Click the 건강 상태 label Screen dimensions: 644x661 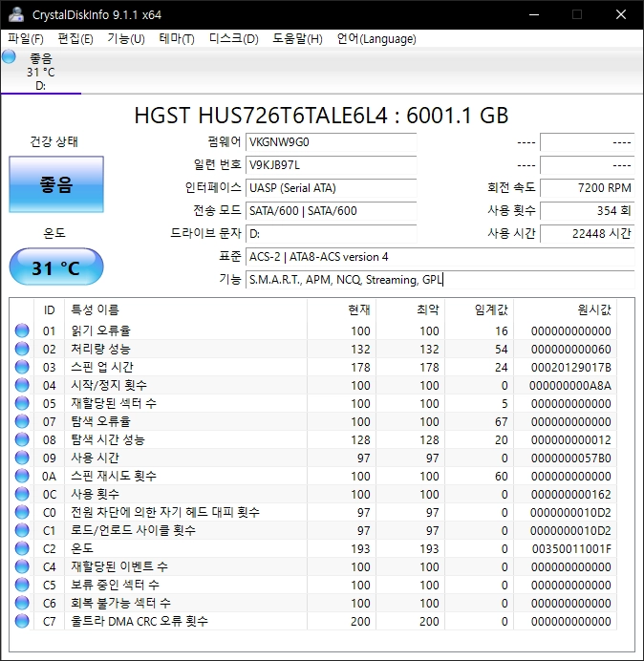54,141
